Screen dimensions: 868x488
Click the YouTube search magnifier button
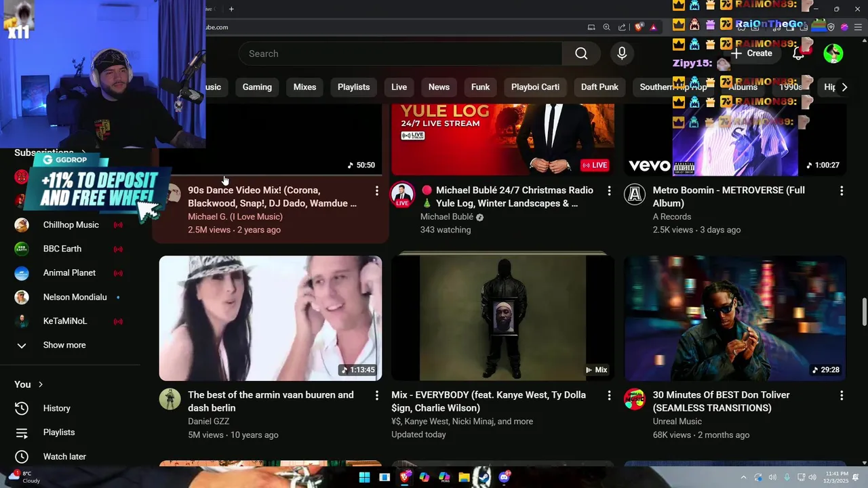tap(581, 54)
